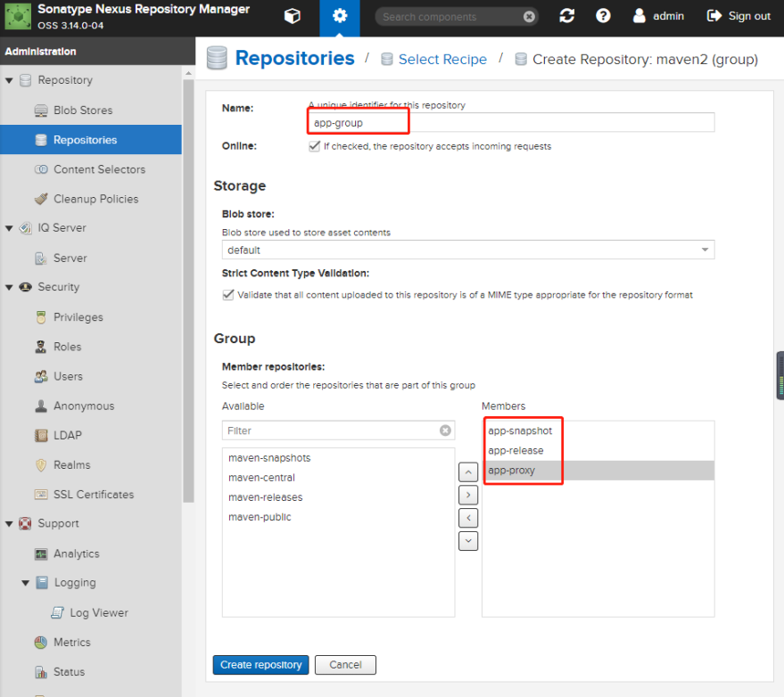The width and height of the screenshot is (784, 697).
Task: Open the Browse cube icon in header
Action: point(292,16)
